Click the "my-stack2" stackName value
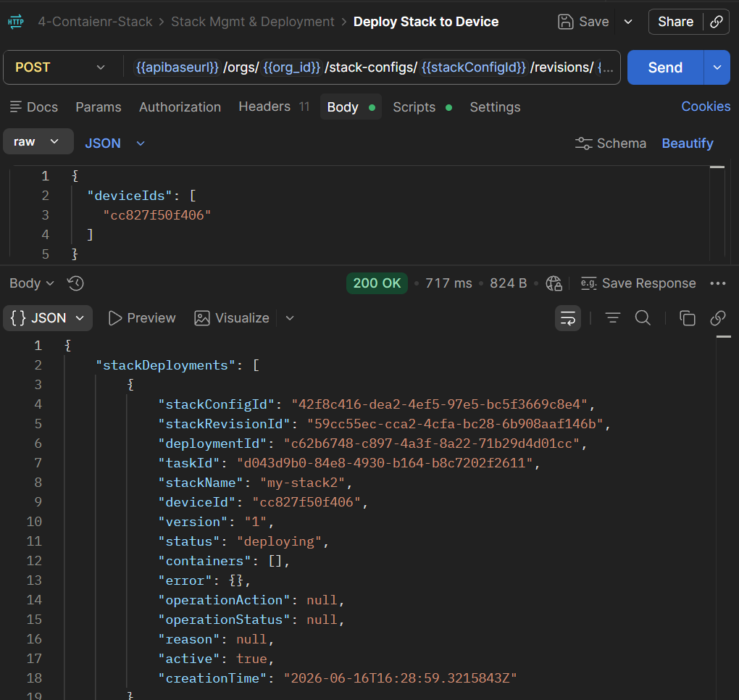Screen dimensions: 739x700 coord(303,483)
